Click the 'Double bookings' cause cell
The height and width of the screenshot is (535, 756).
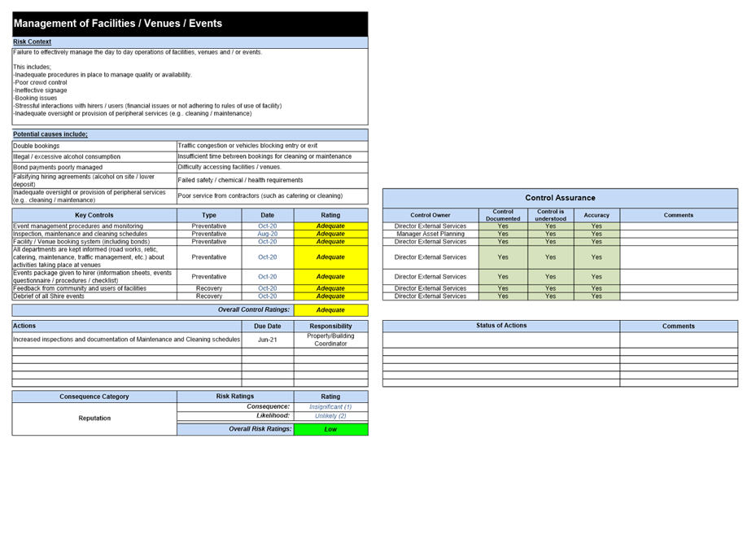[x=94, y=146]
